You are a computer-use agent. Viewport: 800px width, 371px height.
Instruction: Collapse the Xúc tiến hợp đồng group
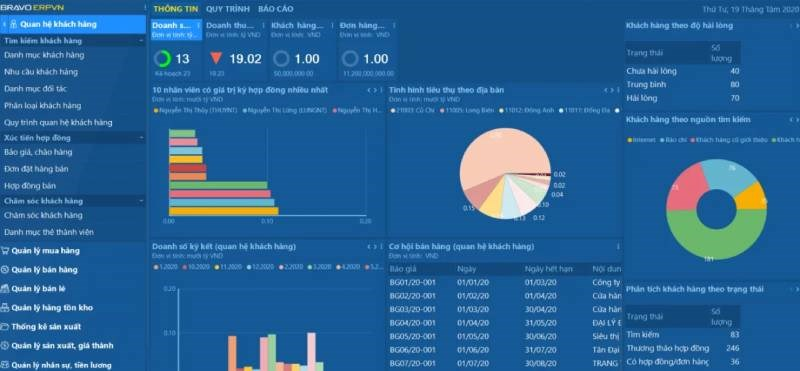coord(141,138)
